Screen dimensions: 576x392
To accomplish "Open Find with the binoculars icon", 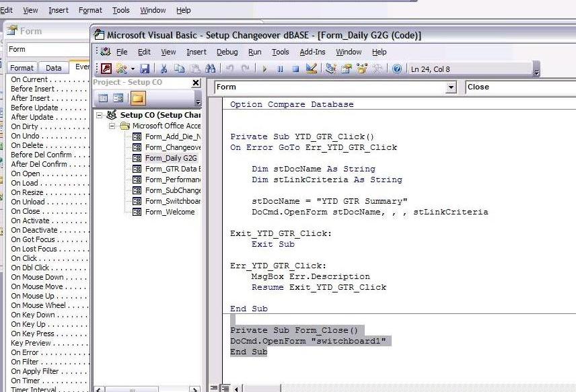I will tap(211, 69).
